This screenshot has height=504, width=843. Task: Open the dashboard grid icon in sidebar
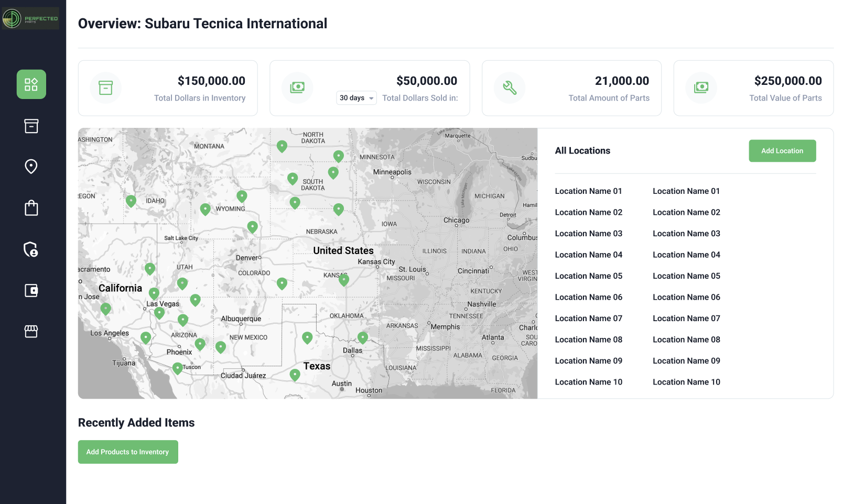point(31,84)
